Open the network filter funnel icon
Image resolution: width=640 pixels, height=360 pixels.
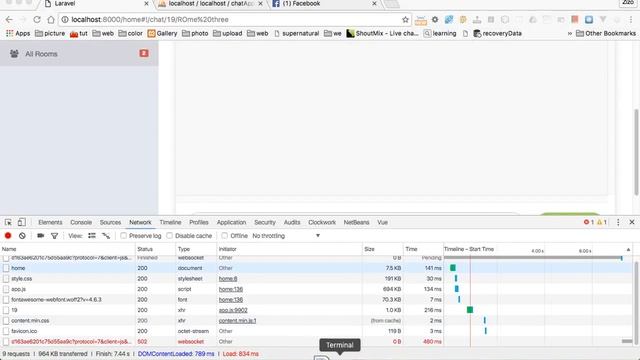[x=54, y=236]
